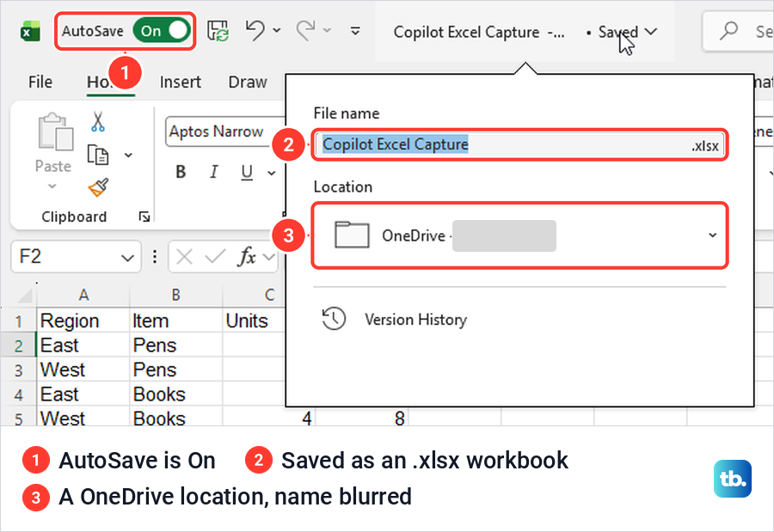The height and width of the screenshot is (532, 774).
Task: Open the Redo history dropdown
Action: (x=327, y=31)
